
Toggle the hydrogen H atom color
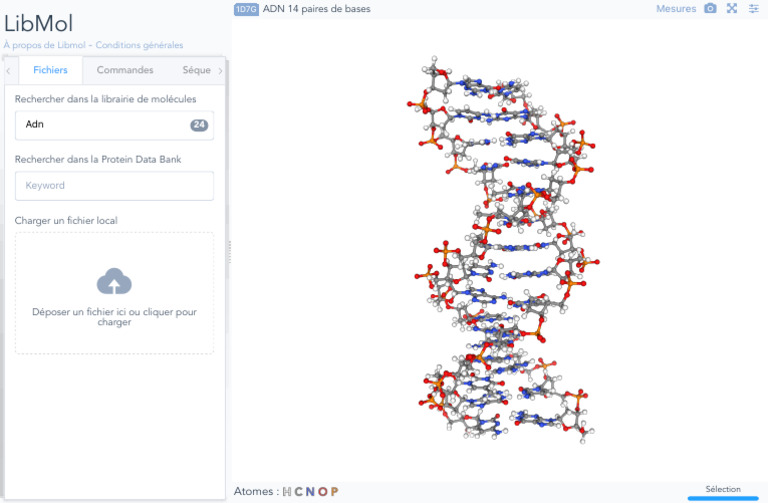coord(286,491)
